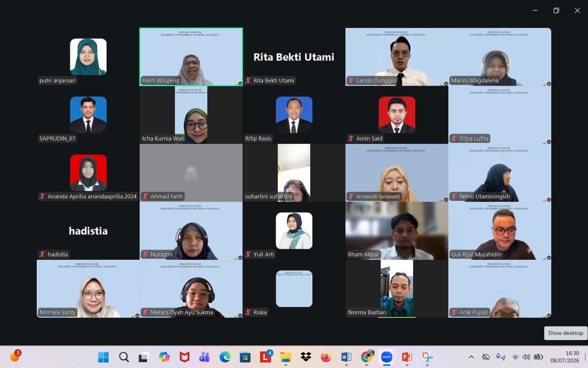
Task: Open File Explorer folder icon
Action: point(286,357)
